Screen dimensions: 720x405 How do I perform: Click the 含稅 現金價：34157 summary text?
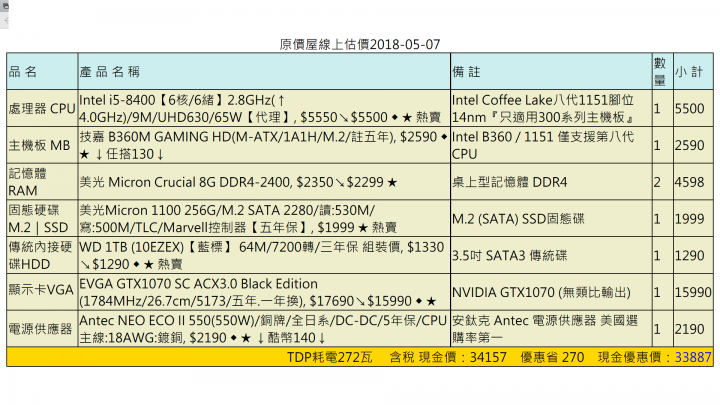point(448,357)
